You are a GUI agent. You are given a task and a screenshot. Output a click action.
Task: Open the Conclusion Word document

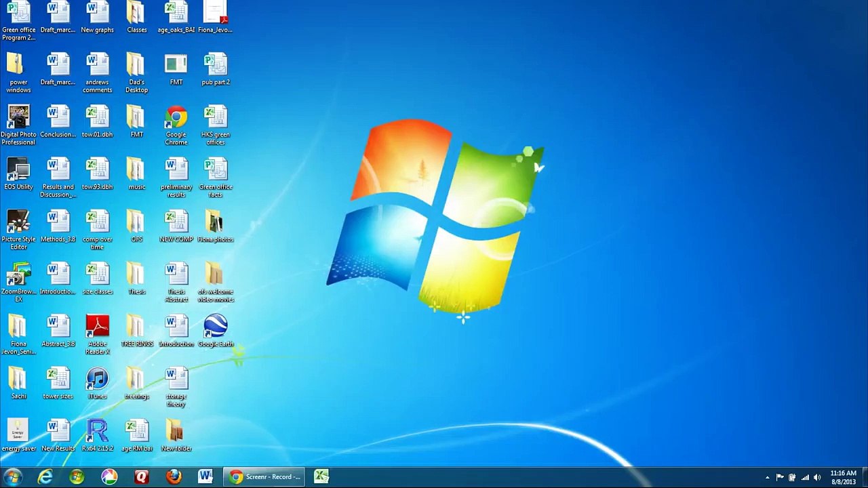[x=58, y=122]
